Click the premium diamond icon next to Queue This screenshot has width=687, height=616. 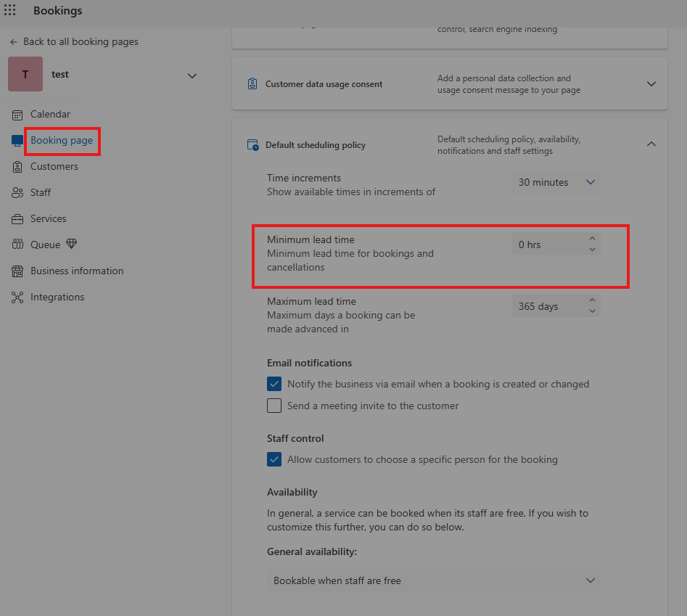[71, 244]
